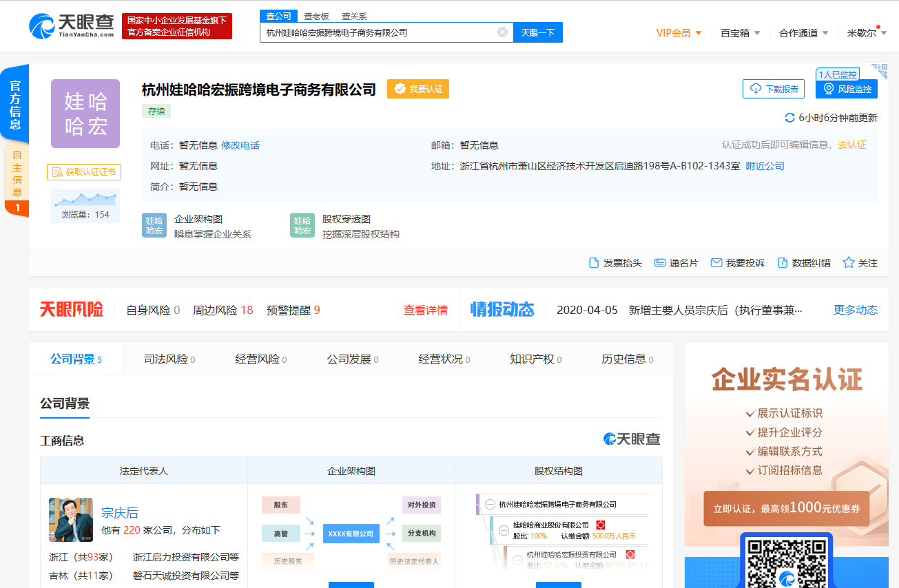Click the 发票抬头 icon link
The image size is (899, 588).
click(615, 263)
